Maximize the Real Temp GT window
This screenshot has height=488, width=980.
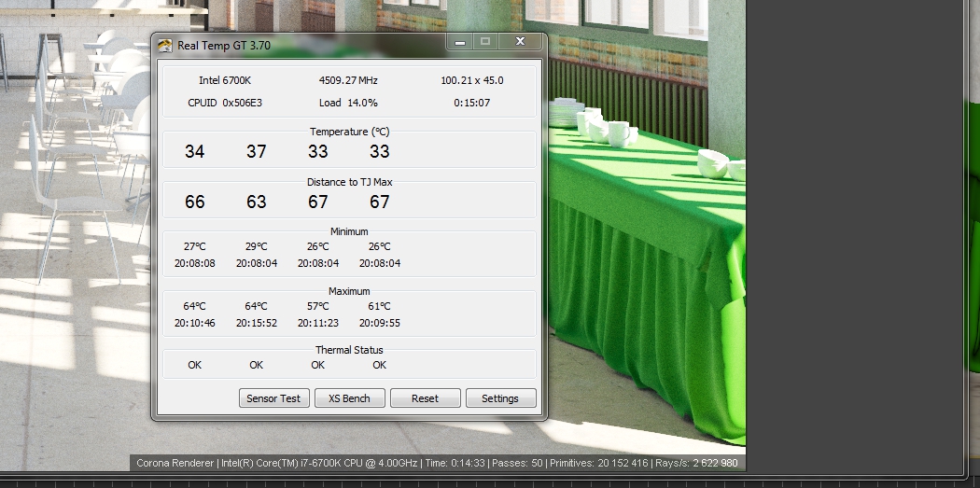(x=484, y=42)
